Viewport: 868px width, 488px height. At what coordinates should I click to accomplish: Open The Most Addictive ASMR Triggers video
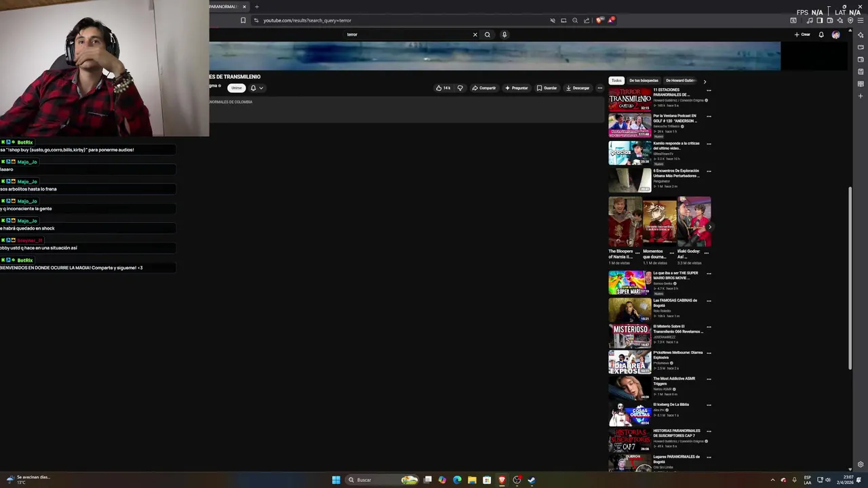(x=629, y=388)
